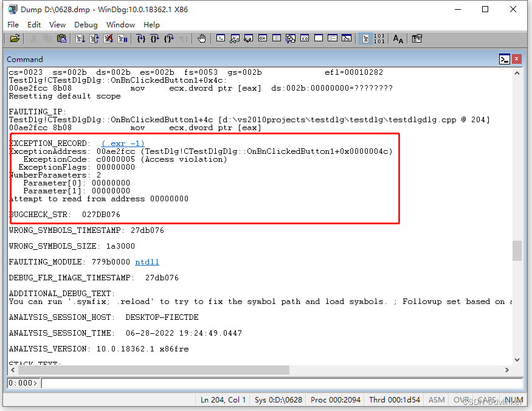The width and height of the screenshot is (532, 411).
Task: Click the Break toolbar icon
Action: 122,39
